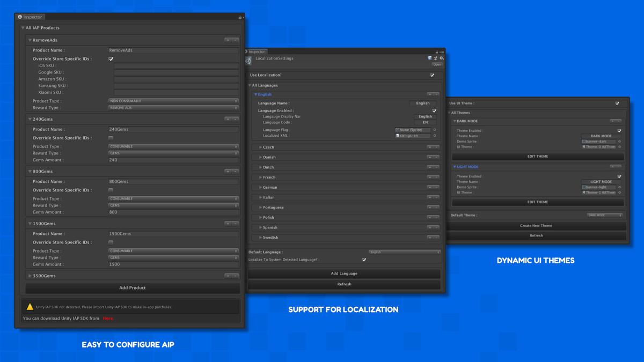Viewport: 644px width, 362px height.
Task: Click the minus button on the Czech language row
Action: click(436, 147)
